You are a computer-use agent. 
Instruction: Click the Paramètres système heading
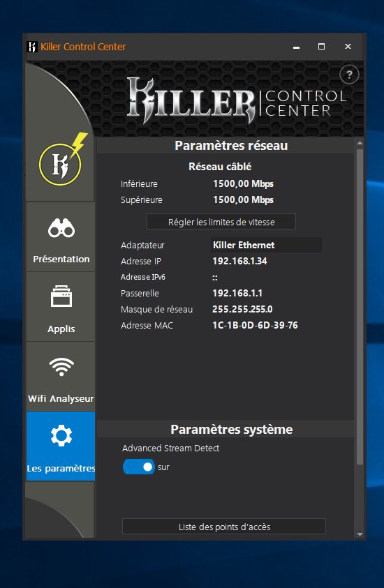(x=231, y=430)
